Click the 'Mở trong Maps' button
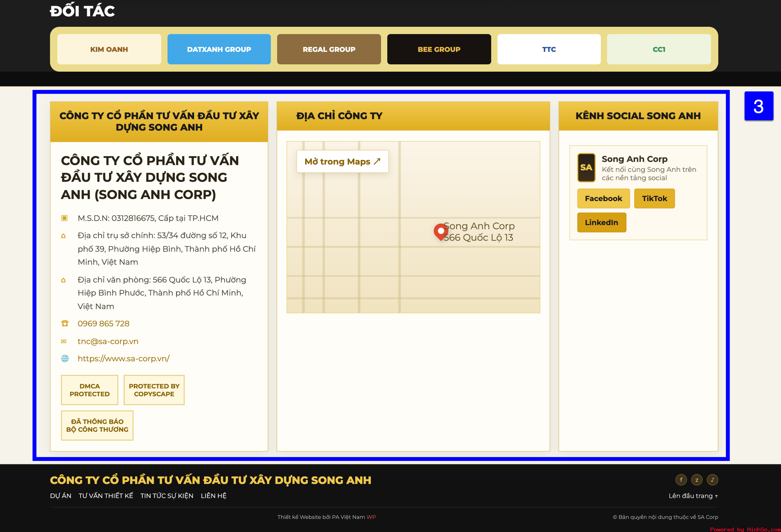Screen dimensions: 781x532 point(342,161)
